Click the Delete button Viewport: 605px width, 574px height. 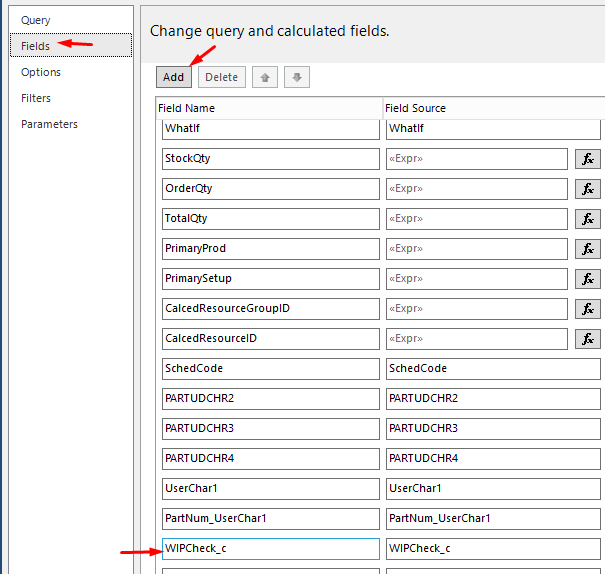click(222, 77)
